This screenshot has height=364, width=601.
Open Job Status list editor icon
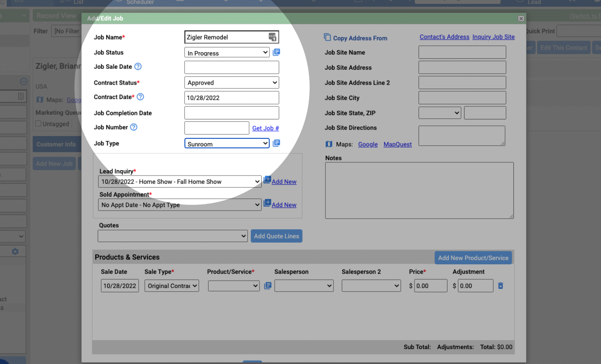coord(276,52)
